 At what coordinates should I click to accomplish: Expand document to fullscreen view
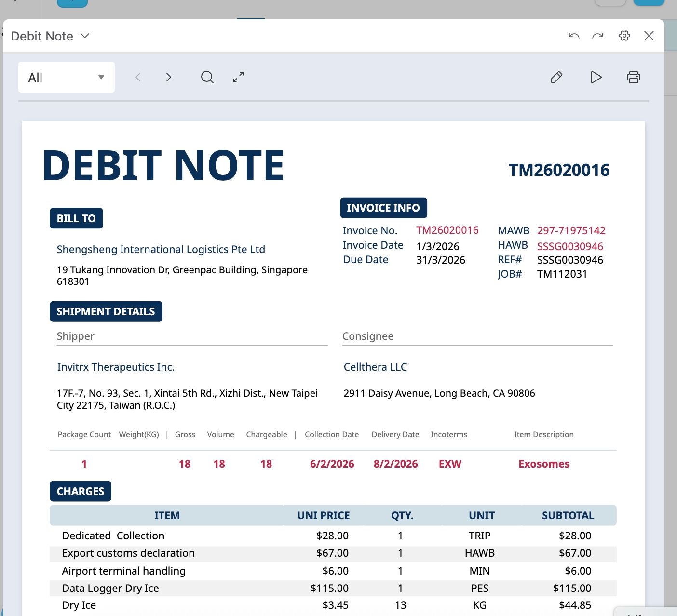coord(238,77)
